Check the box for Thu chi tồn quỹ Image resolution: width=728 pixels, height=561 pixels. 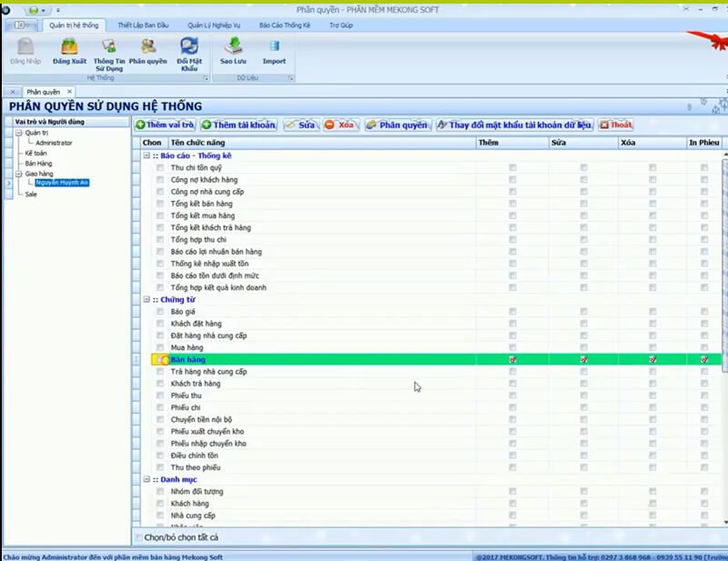click(x=160, y=168)
